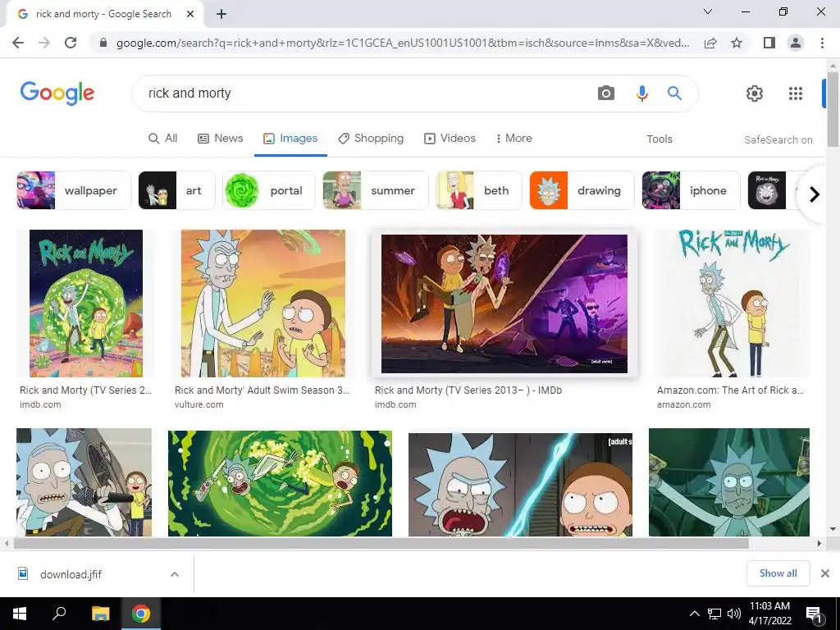Reload the page
This screenshot has height=630, width=840.
click(x=71, y=43)
